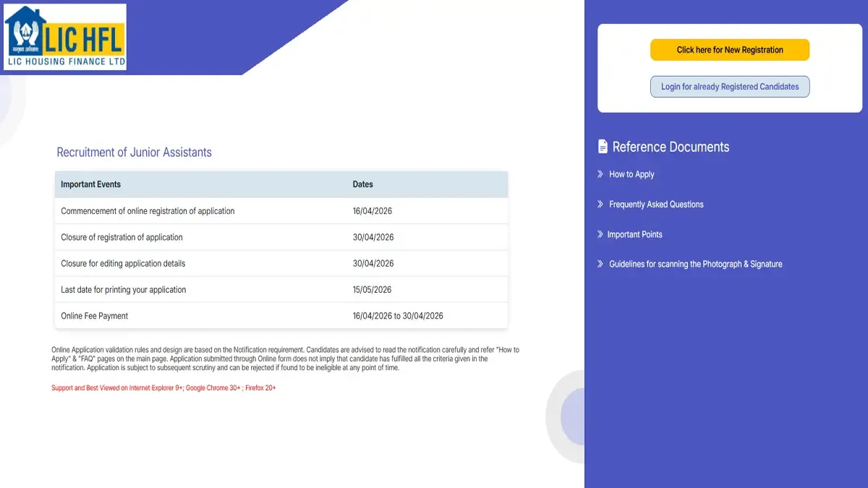Click the Reference Documents file icon
This screenshot has height=488, width=868.
(603, 147)
